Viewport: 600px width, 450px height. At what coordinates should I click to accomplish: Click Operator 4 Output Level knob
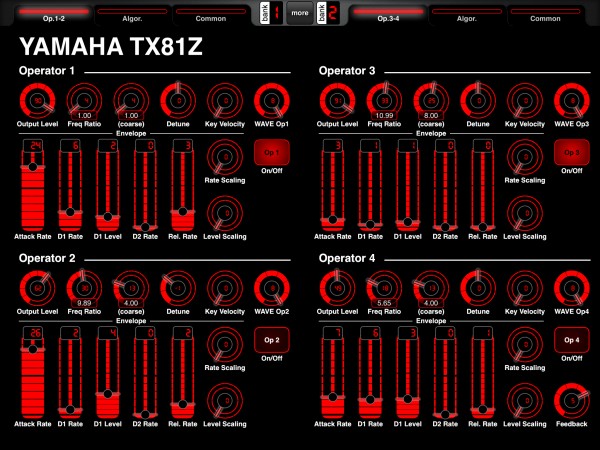coord(338,289)
